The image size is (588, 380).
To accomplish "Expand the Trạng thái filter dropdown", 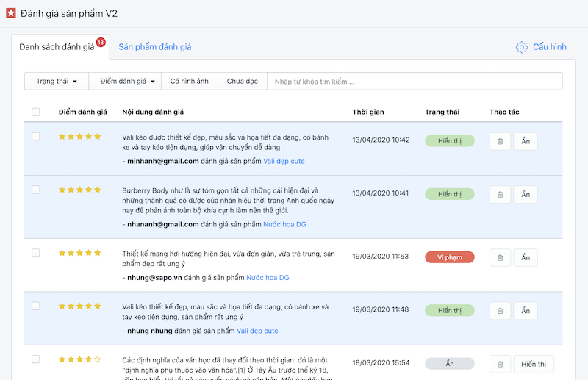I will tap(57, 81).
